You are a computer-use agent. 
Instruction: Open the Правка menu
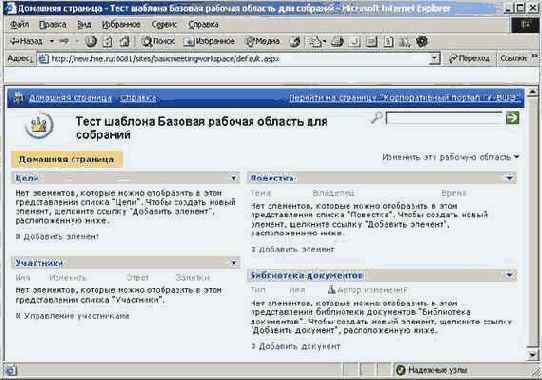(53, 25)
